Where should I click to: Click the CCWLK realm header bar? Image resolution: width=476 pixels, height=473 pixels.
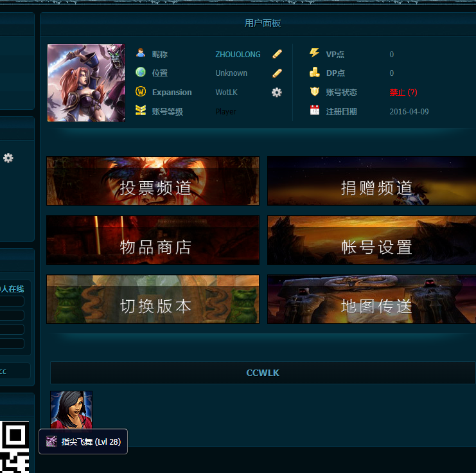click(263, 373)
